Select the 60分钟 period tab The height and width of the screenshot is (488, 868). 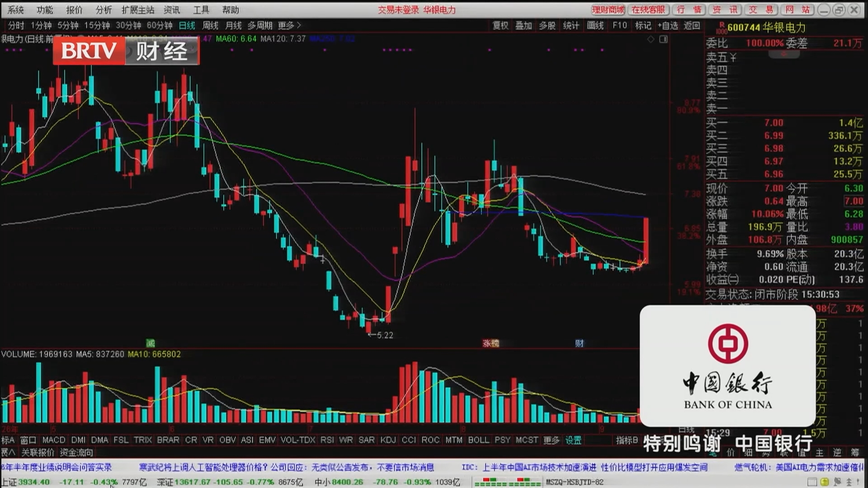160,26
